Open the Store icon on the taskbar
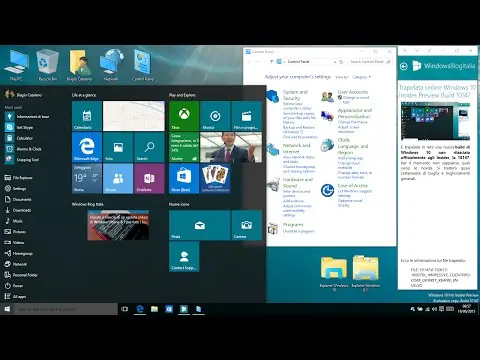The image size is (480, 360). pos(169,309)
